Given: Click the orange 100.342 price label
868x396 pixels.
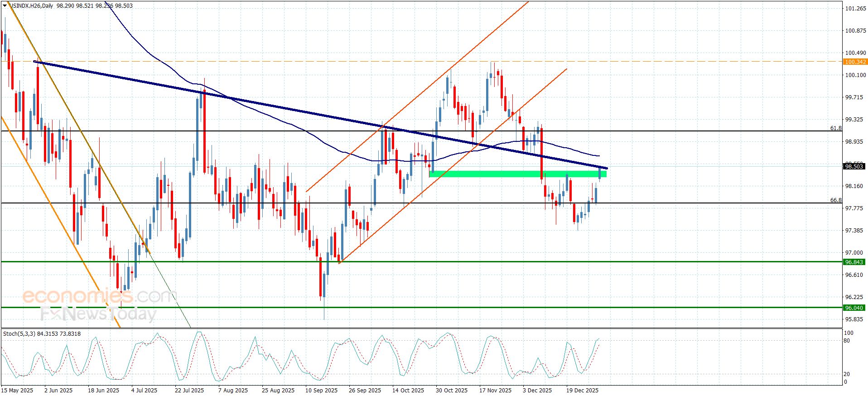Looking at the screenshot, I should [855, 62].
